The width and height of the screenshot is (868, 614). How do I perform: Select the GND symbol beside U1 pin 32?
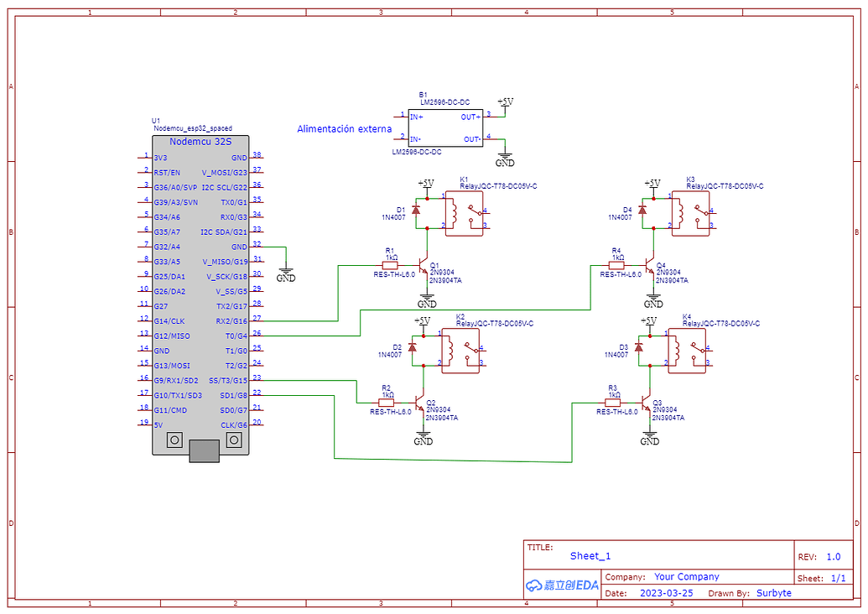click(x=285, y=268)
